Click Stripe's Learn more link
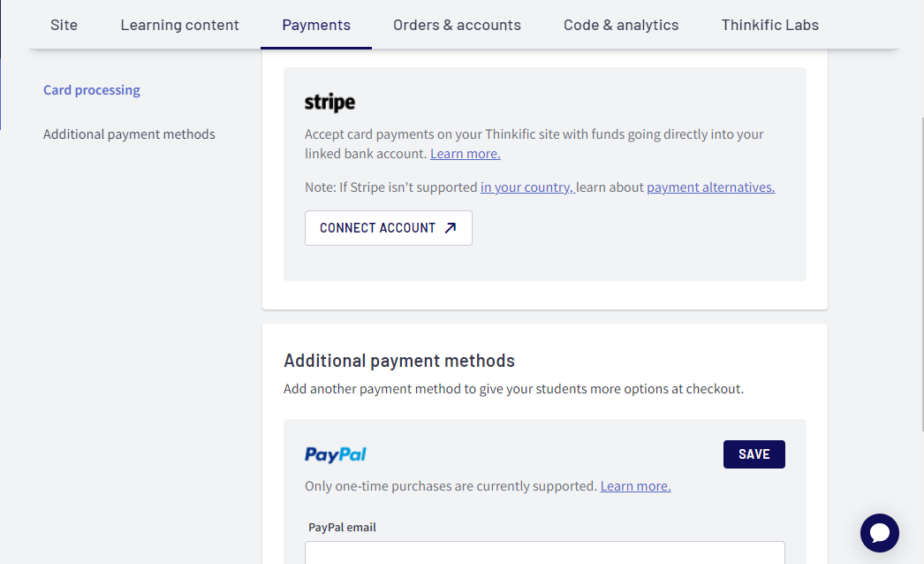 click(465, 154)
